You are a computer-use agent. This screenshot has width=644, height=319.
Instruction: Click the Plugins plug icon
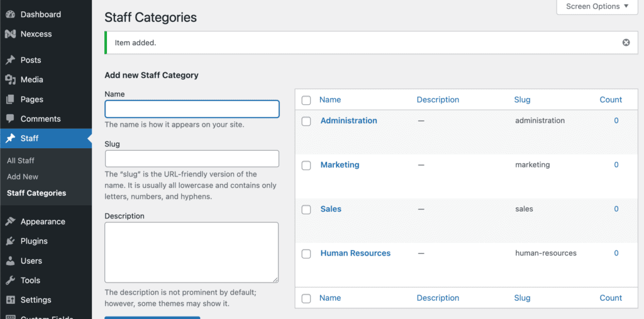tap(10, 241)
